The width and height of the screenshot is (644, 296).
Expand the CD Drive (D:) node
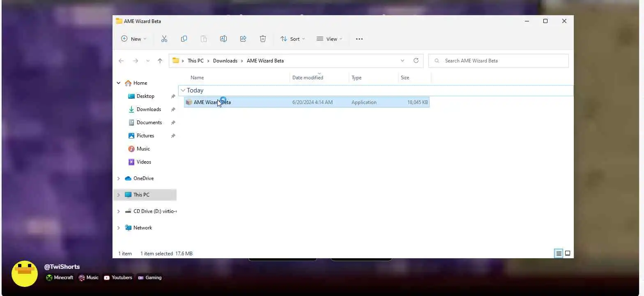tap(119, 211)
